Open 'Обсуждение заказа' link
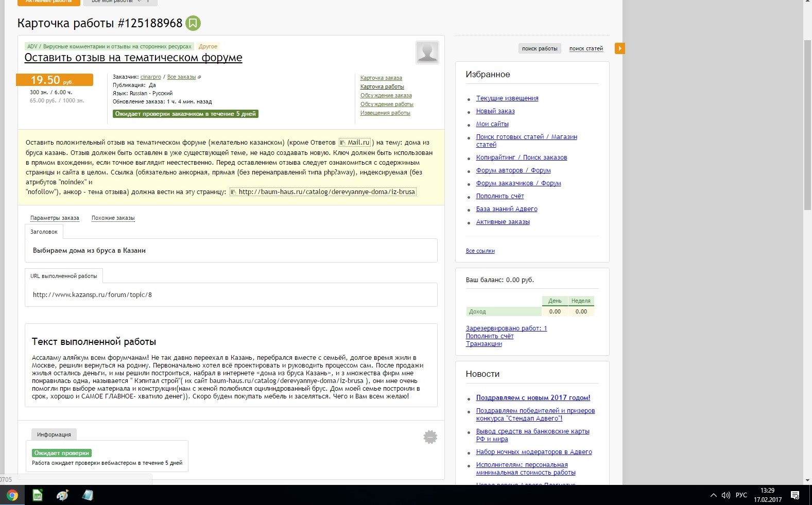The width and height of the screenshot is (812, 505). [386, 95]
